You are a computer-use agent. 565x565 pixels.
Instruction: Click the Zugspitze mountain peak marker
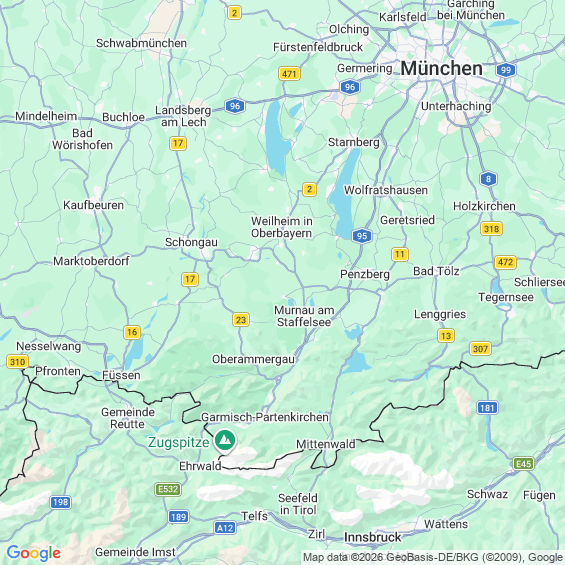click(x=225, y=440)
